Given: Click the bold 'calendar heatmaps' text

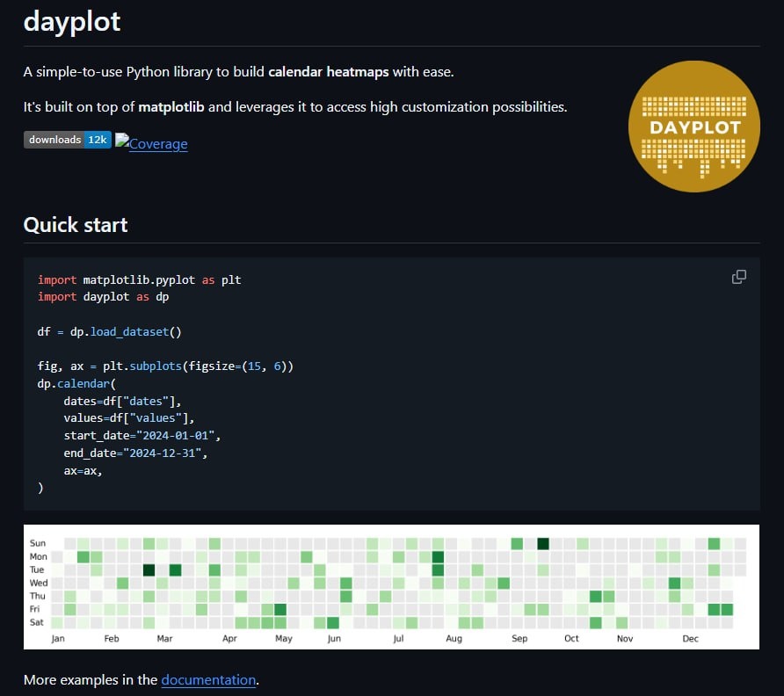Looking at the screenshot, I should point(328,71).
